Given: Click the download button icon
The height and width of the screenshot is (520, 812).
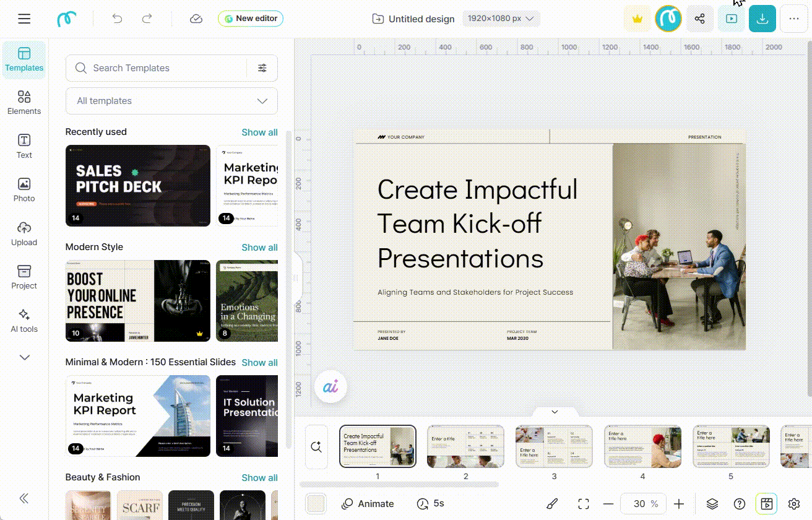Looking at the screenshot, I should click(x=762, y=19).
